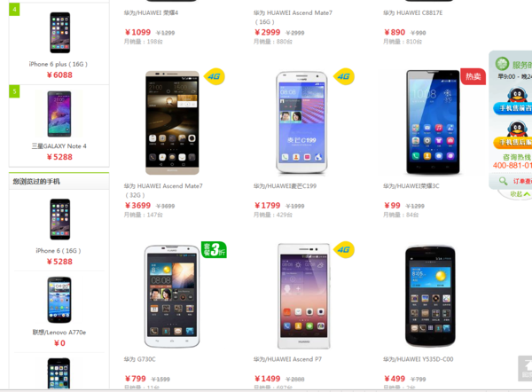Click the red 热卖 badge on 荣耀3C

point(473,76)
